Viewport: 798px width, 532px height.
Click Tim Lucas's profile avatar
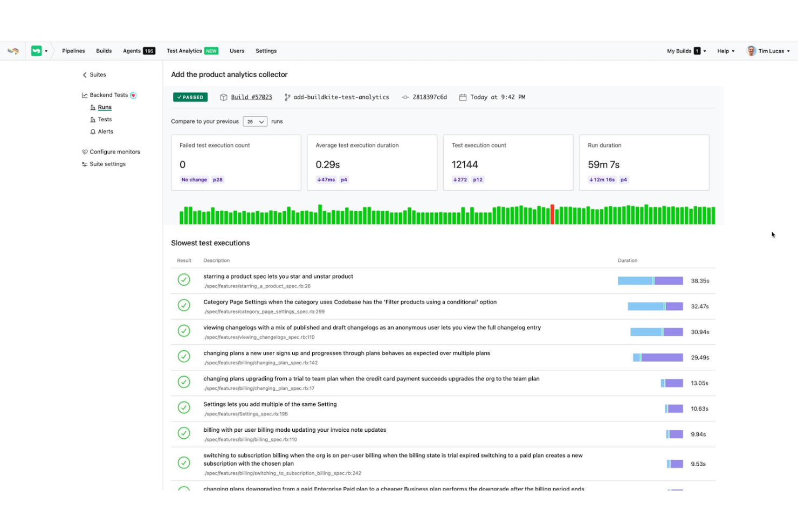pos(751,50)
